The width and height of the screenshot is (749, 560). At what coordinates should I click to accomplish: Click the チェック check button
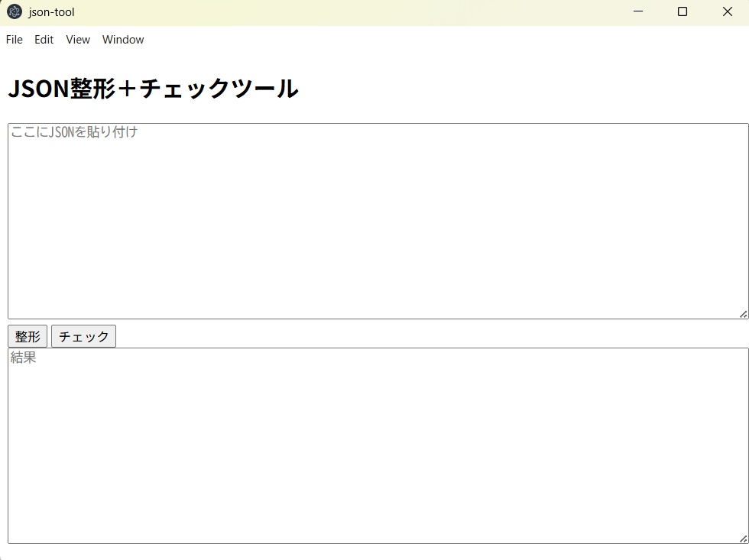coord(83,336)
